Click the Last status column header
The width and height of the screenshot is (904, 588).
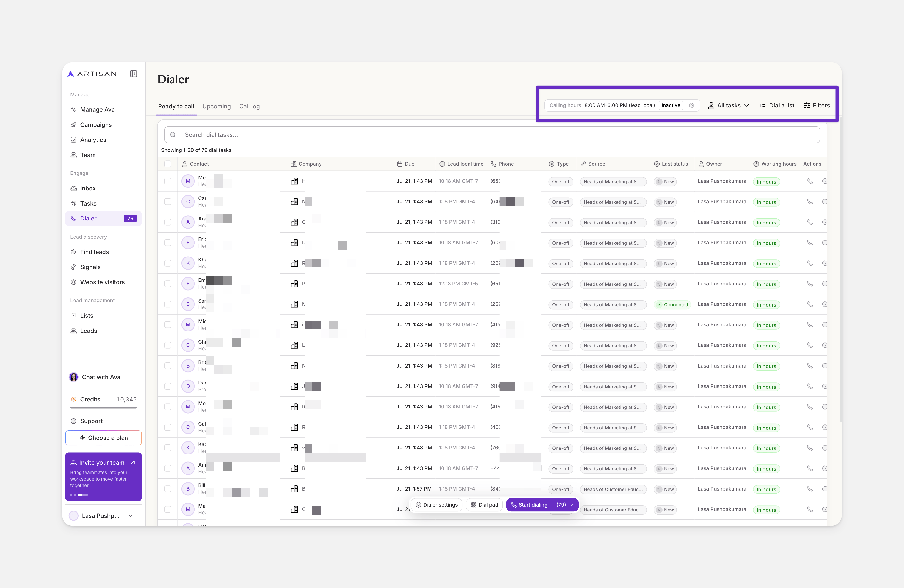(x=671, y=164)
